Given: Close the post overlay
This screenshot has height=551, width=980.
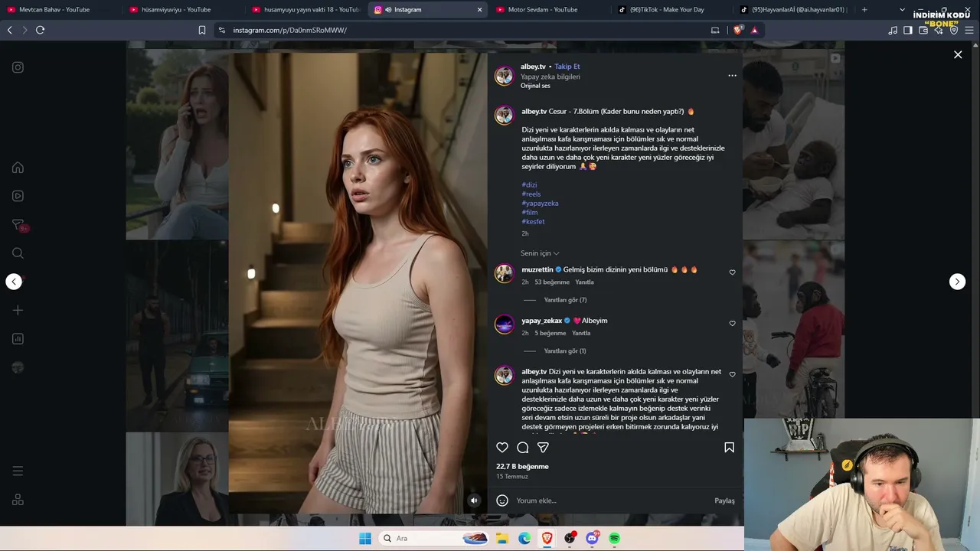Looking at the screenshot, I should coord(958,54).
